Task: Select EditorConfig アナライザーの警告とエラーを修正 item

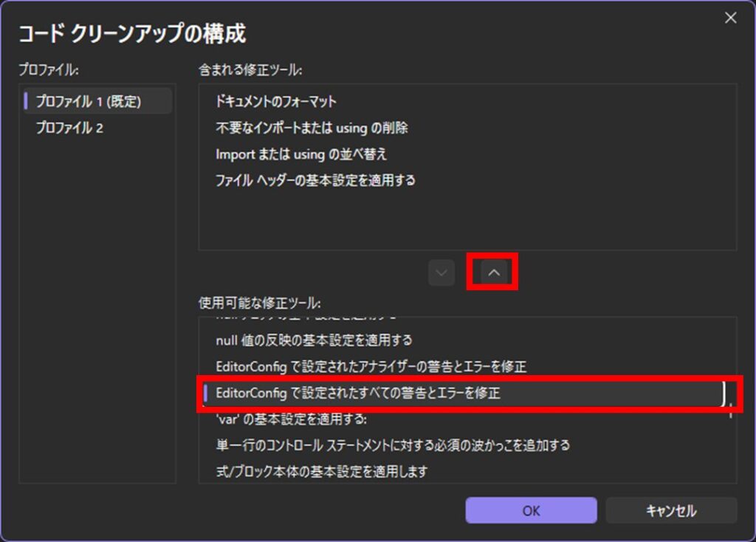Action: [x=371, y=366]
